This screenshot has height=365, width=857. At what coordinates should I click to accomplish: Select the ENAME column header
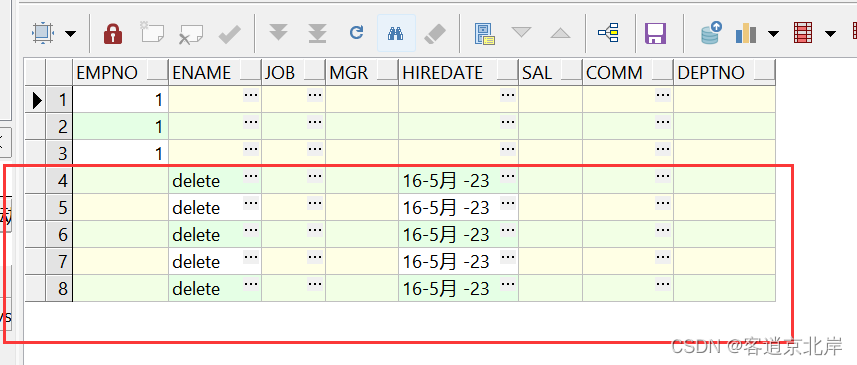[x=215, y=72]
